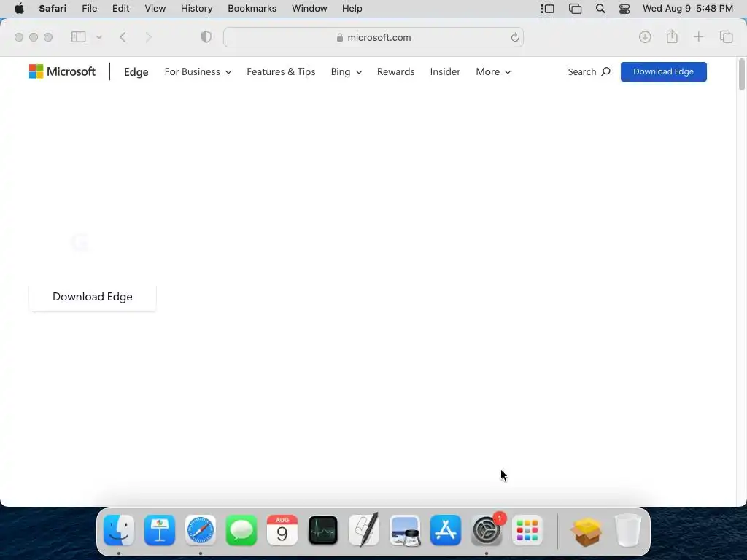Viewport: 747px width, 560px height.
Task: Open Preview from the Dock
Action: [405, 530]
